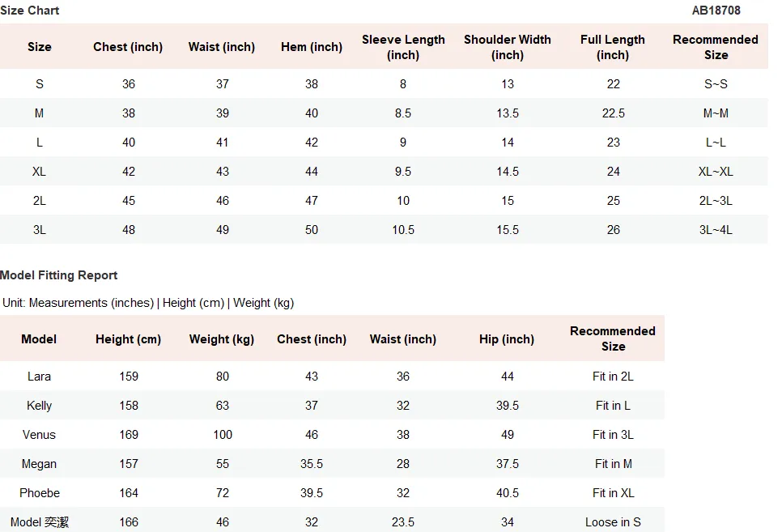Select model Lara's name cell
Screen dimensions: 782x532
pyautogui.click(x=39, y=377)
